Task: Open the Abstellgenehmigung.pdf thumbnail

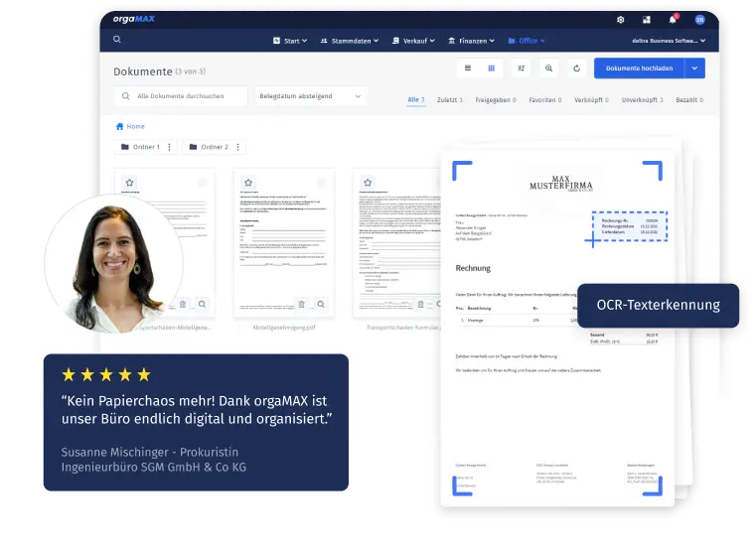Action: pos(284,243)
